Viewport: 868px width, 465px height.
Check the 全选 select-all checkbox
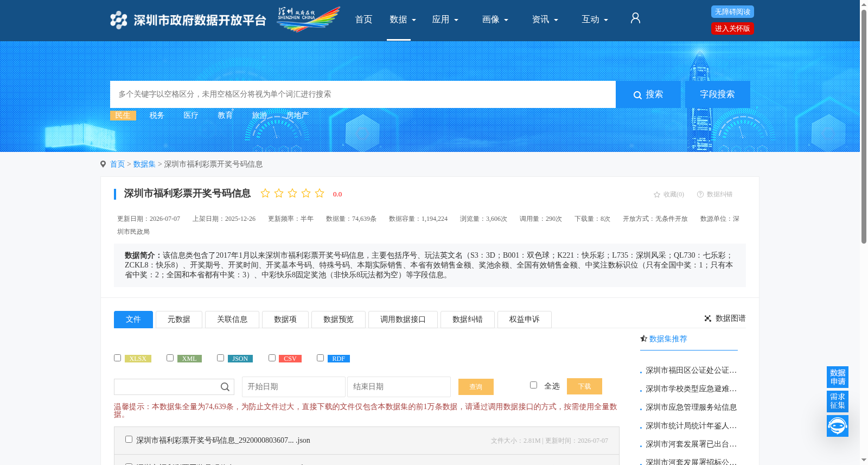tap(533, 385)
